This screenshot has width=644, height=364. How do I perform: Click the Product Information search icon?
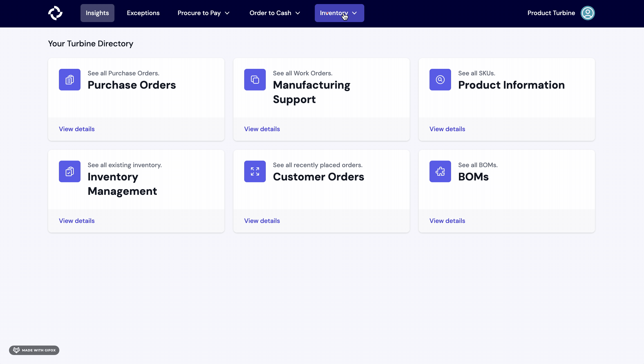[440, 80]
